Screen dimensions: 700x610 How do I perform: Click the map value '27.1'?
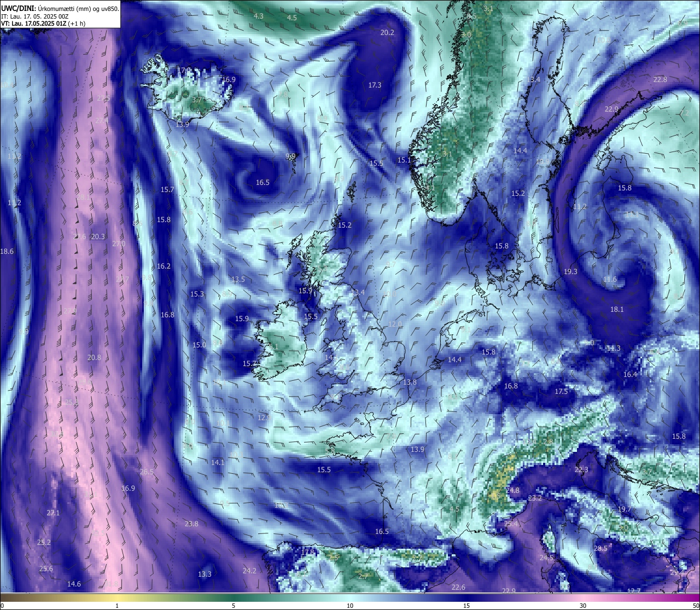click(53, 513)
